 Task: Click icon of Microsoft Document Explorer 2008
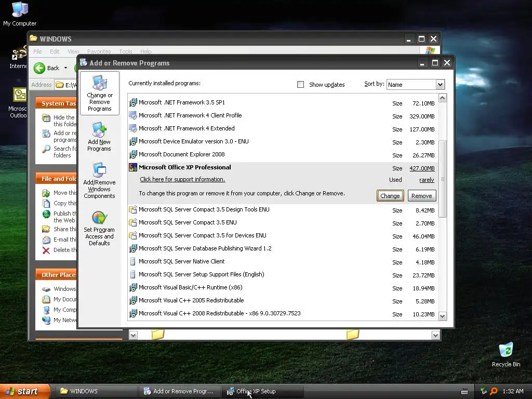133,154
